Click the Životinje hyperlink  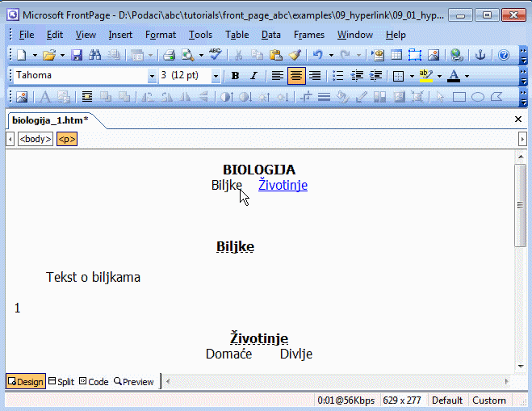[x=283, y=186]
